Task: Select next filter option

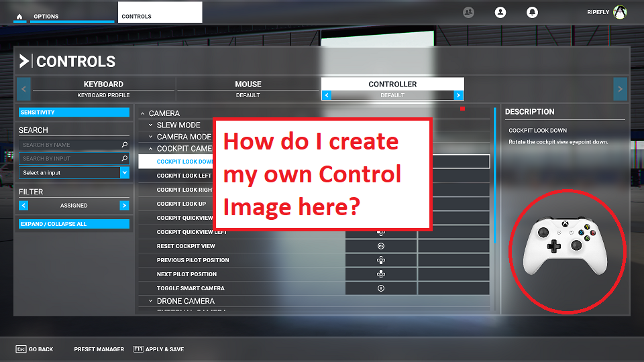Action: [124, 205]
